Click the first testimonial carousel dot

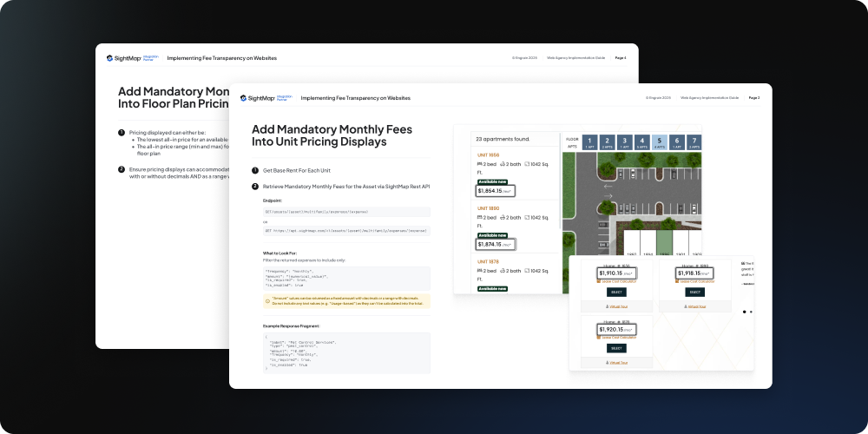(743, 311)
